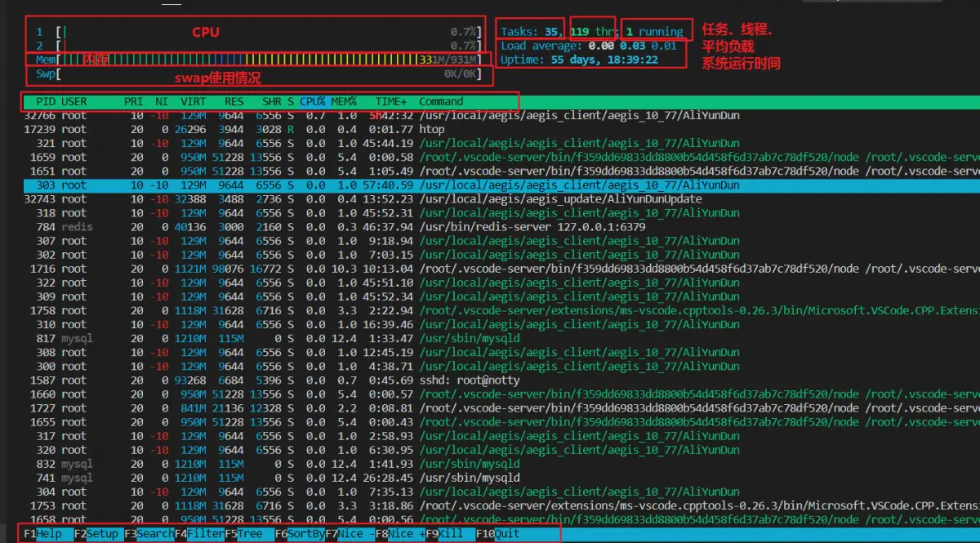The height and width of the screenshot is (543, 980).
Task: Click F8 Nice + to raise niceness
Action: click(400, 533)
